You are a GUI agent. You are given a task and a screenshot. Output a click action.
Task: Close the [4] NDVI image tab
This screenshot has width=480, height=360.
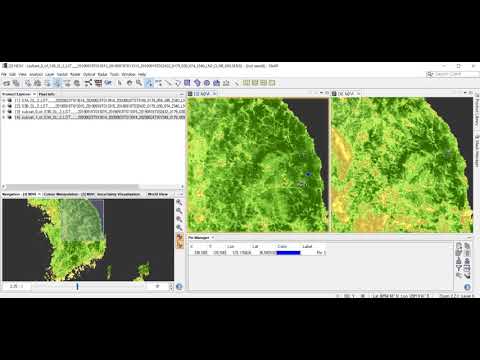point(358,94)
